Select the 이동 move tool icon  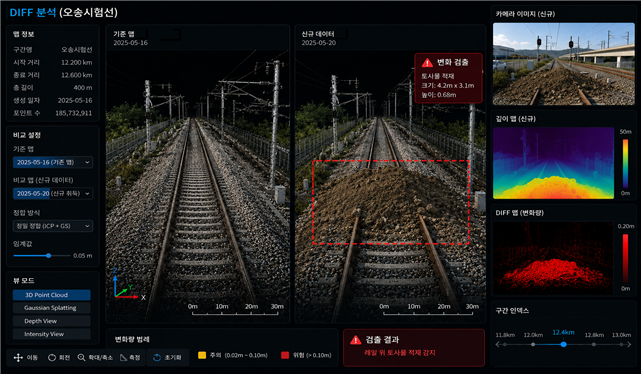18,358
